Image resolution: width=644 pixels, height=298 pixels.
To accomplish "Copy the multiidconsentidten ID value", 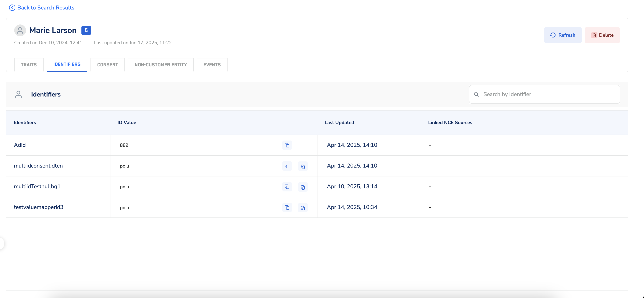I will tap(287, 166).
